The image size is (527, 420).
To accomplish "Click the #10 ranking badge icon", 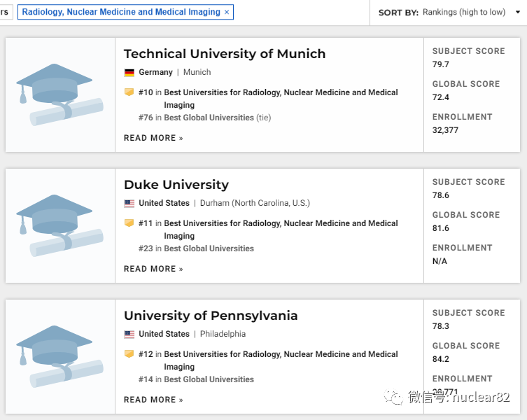I will pyautogui.click(x=129, y=92).
